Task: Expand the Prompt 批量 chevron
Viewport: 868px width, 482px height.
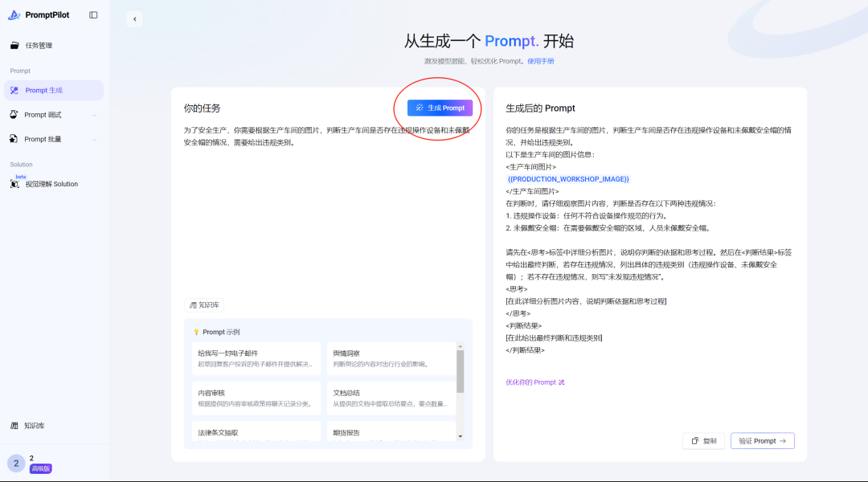Action: tap(94, 140)
